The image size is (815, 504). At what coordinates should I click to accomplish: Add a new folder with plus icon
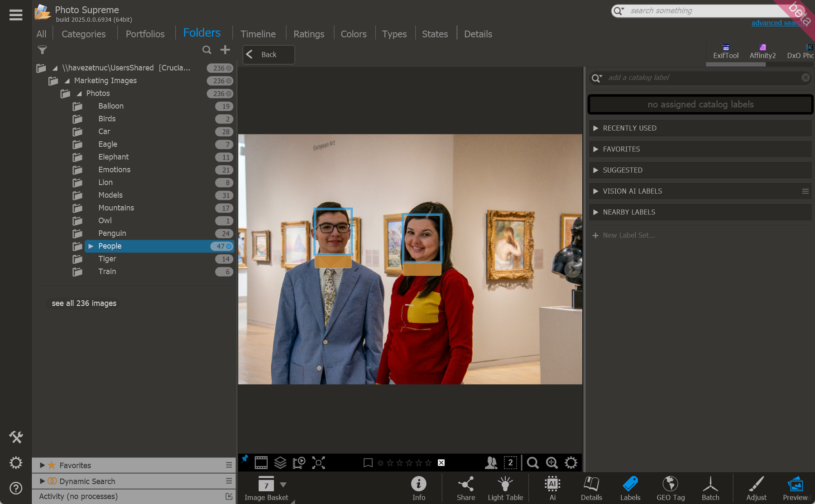tap(225, 50)
